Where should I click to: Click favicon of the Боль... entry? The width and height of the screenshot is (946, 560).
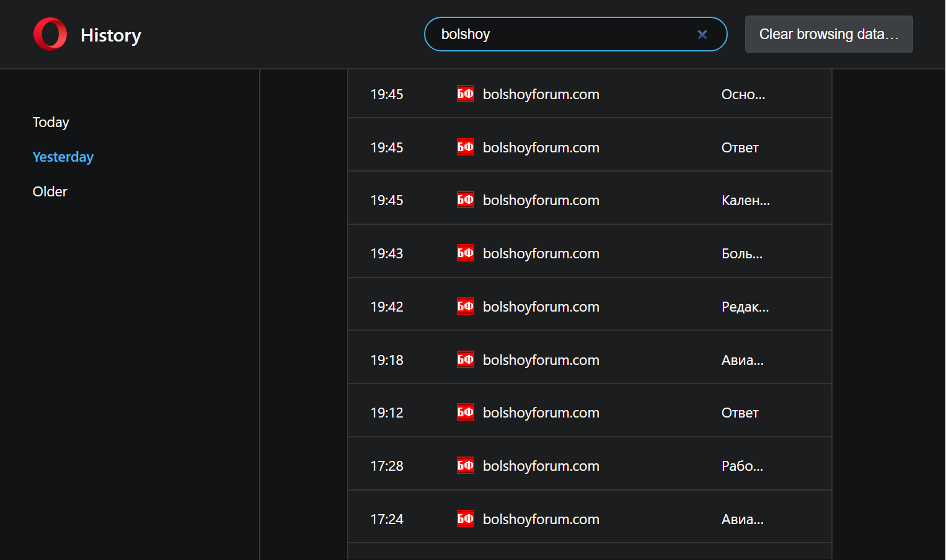tap(466, 253)
